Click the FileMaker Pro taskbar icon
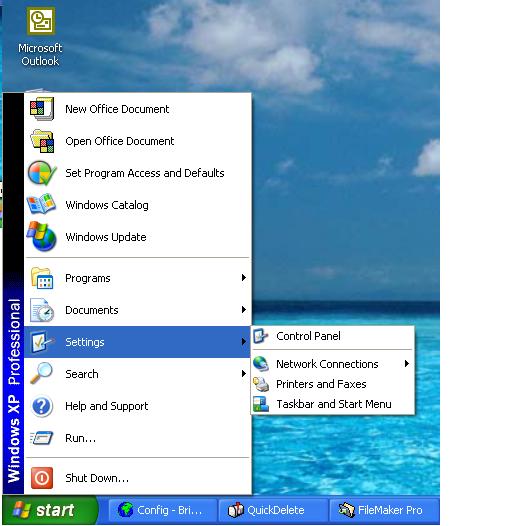The width and height of the screenshot is (512, 526). tap(347, 510)
